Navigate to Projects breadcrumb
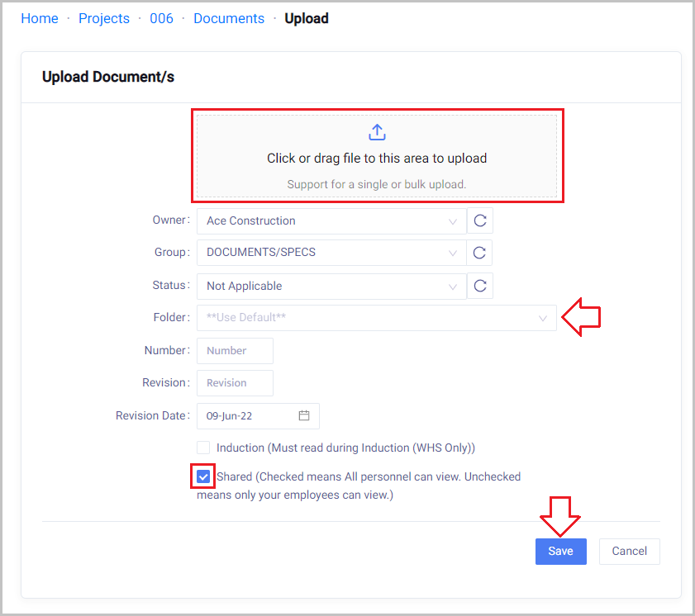The height and width of the screenshot is (616, 695). tap(104, 18)
